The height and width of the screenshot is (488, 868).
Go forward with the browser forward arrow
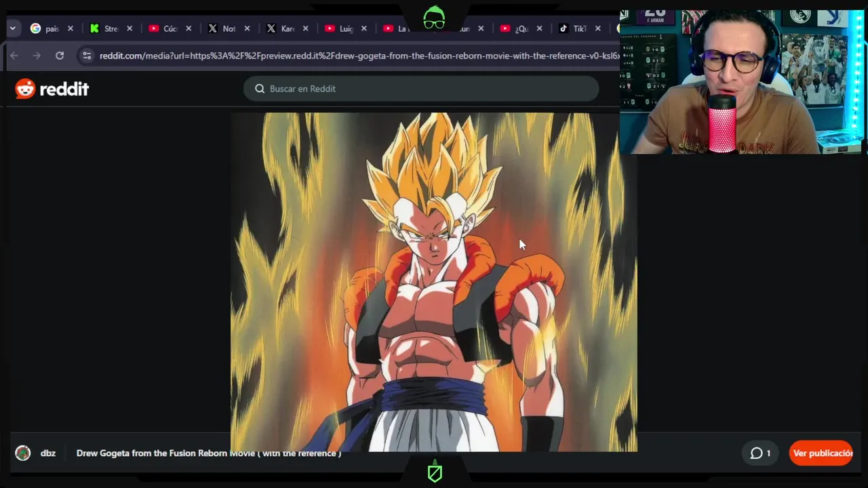pos(37,56)
